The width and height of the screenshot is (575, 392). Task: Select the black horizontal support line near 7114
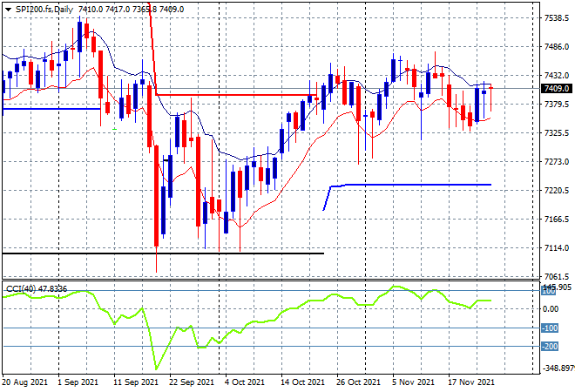[x=163, y=253]
